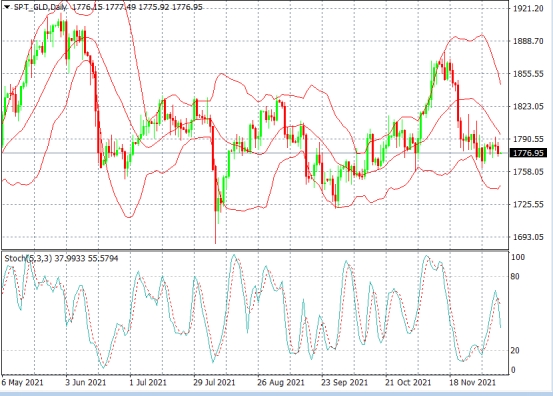Open the chart dropdown arrow beside SPT_GLD

click(x=7, y=7)
